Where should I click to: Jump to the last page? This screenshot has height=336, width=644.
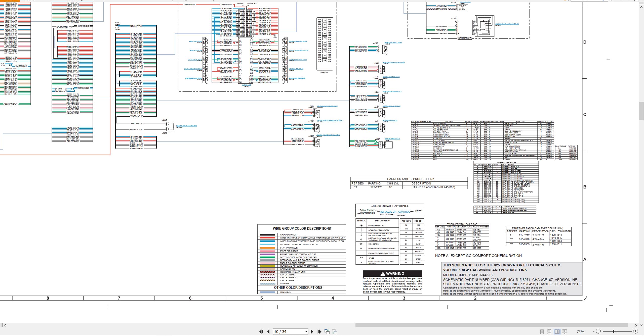point(319,331)
